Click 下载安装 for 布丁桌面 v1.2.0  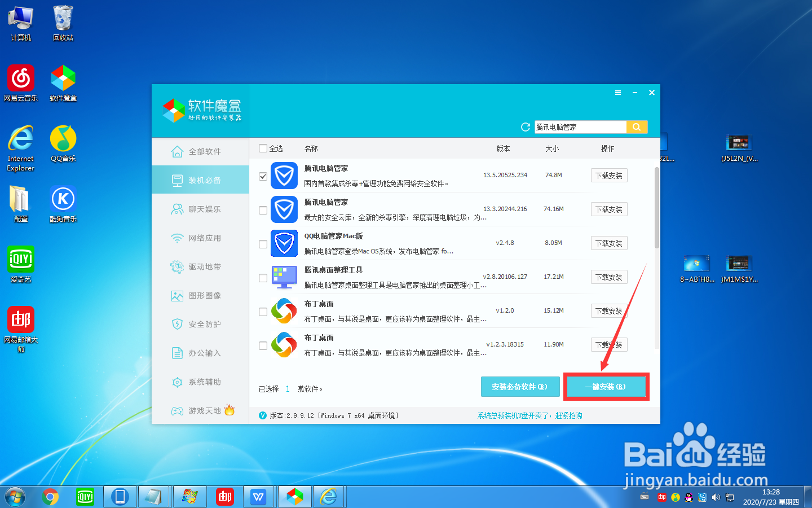pos(609,311)
